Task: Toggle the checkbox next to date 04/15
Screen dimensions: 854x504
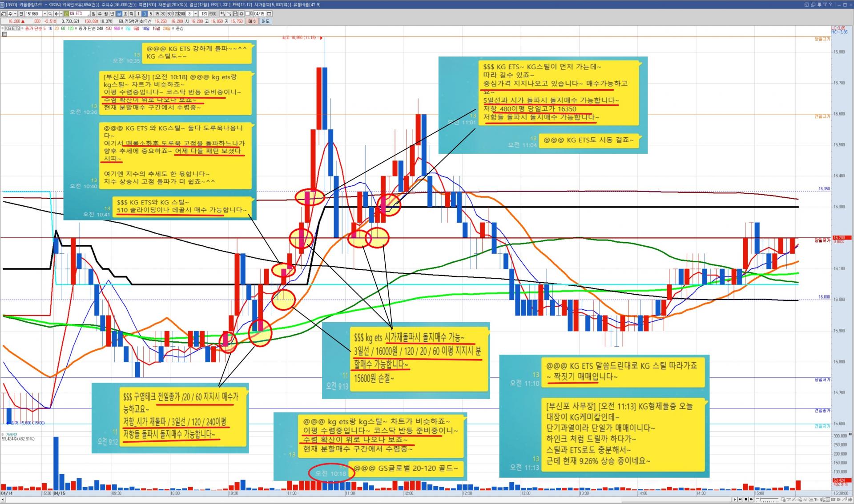Action: point(248,14)
